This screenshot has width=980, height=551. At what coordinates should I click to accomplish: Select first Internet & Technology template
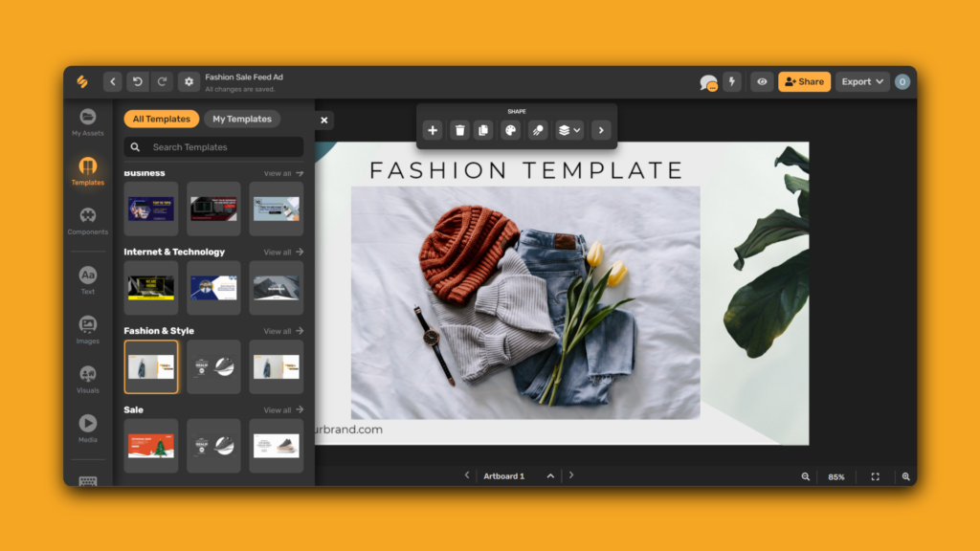tap(151, 287)
